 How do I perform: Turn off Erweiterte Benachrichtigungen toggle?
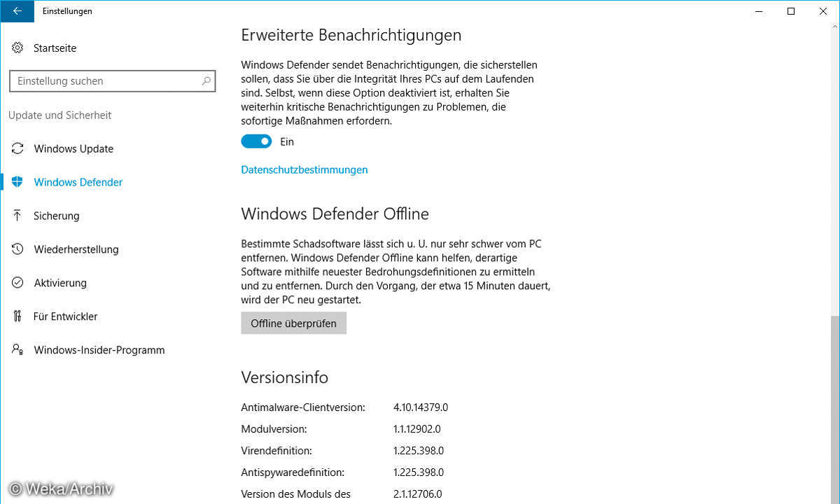tap(256, 141)
